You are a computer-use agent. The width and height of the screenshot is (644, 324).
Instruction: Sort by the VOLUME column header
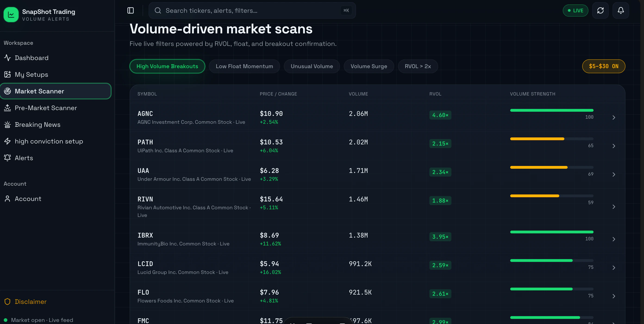[x=358, y=94]
